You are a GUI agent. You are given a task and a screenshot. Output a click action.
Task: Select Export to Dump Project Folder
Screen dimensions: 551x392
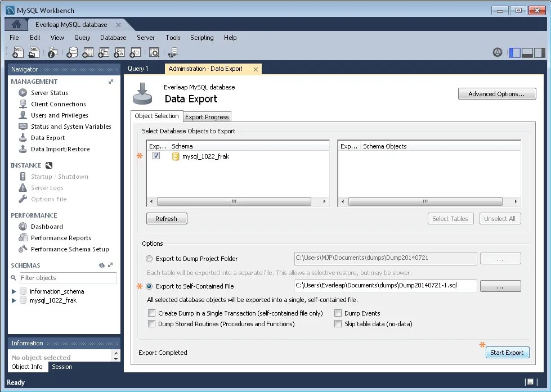[149, 259]
